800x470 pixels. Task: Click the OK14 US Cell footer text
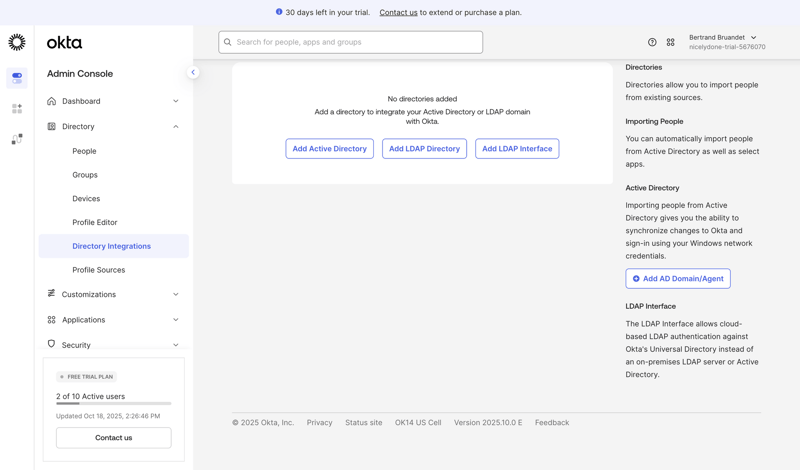[418, 423]
